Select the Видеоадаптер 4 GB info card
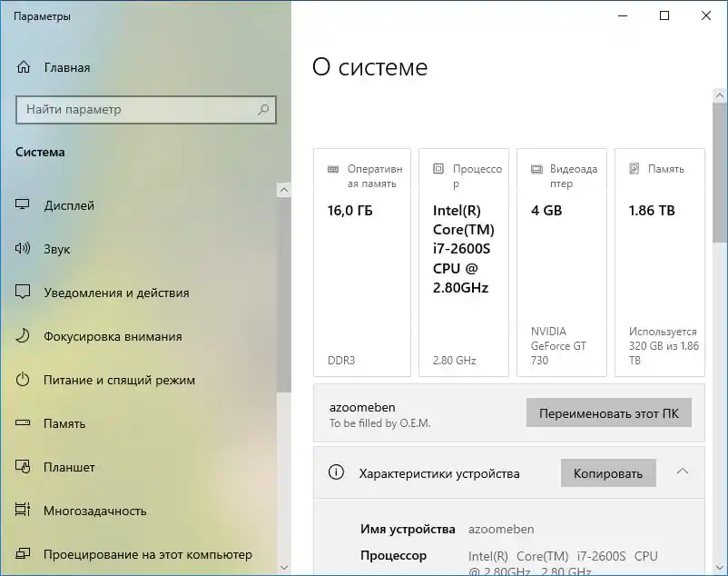728x576 pixels. (x=562, y=263)
